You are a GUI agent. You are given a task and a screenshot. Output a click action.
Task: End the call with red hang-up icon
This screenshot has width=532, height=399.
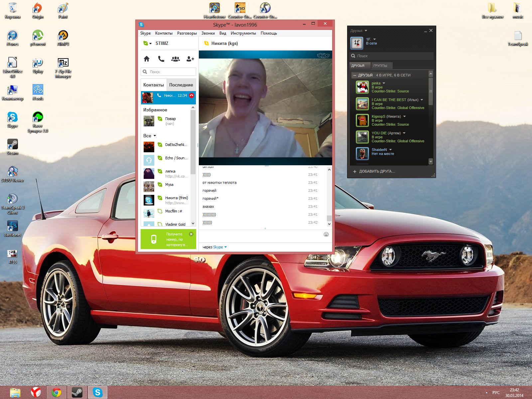coord(192,95)
